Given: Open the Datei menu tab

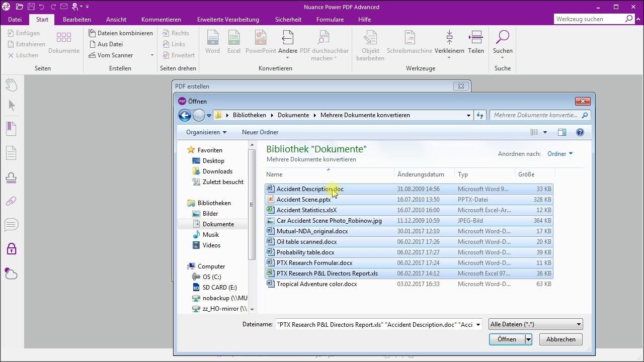Looking at the screenshot, I should coord(15,20).
